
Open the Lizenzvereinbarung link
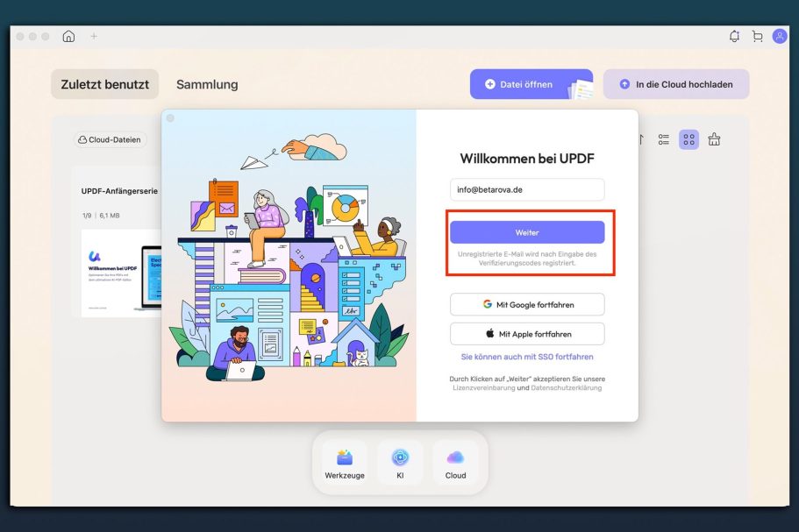[483, 388]
